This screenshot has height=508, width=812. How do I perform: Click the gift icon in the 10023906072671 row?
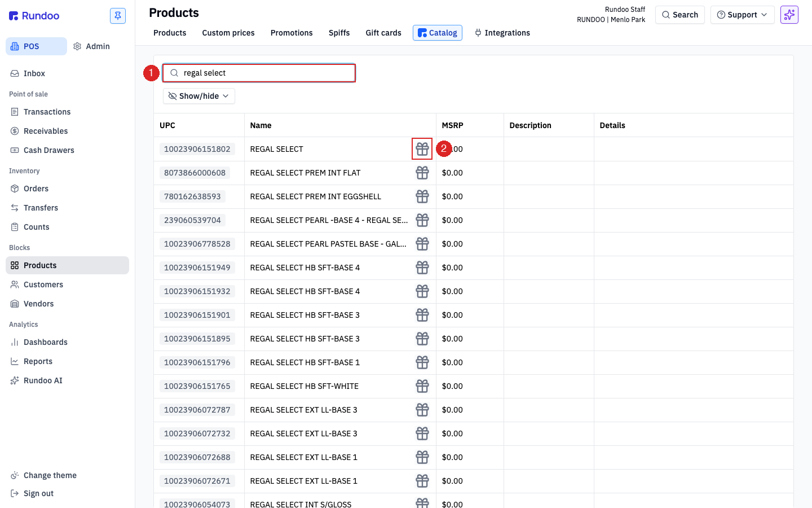(422, 481)
